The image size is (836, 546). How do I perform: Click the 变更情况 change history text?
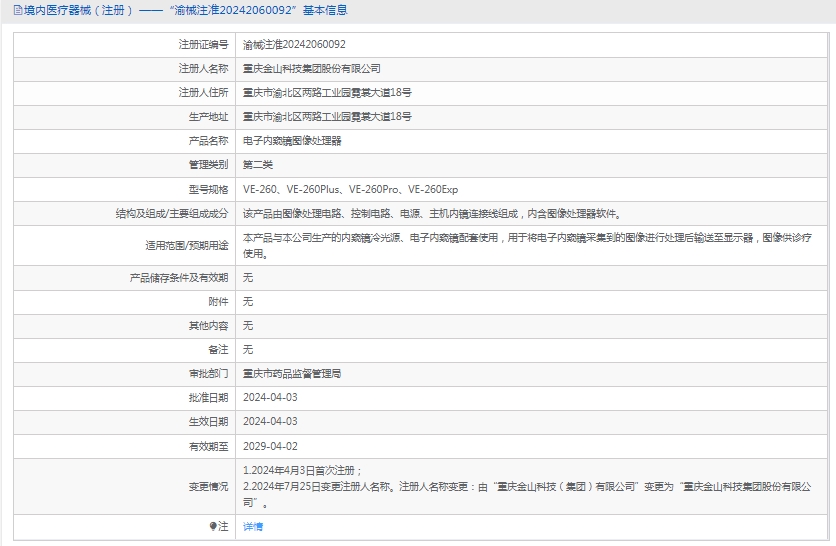(x=527, y=487)
